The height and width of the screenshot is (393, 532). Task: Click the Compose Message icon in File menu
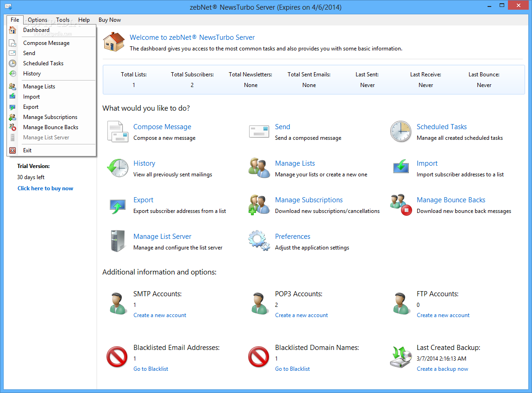(x=13, y=43)
